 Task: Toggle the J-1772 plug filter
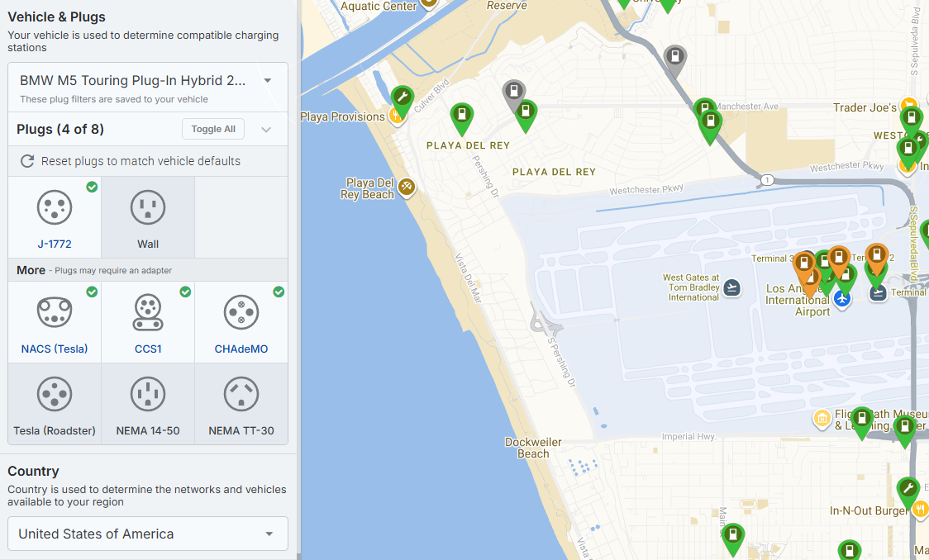[x=55, y=217]
